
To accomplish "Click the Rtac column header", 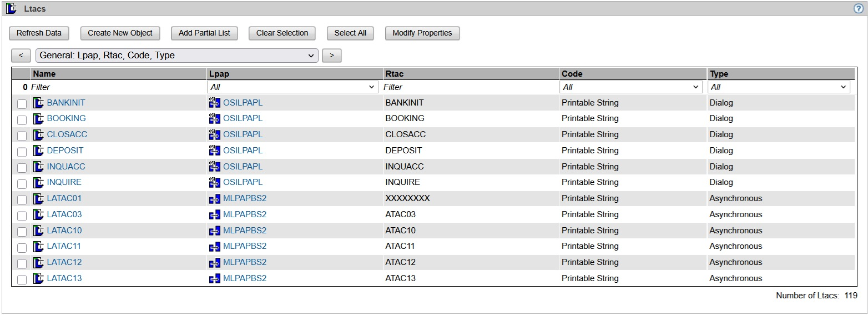I will pos(394,74).
